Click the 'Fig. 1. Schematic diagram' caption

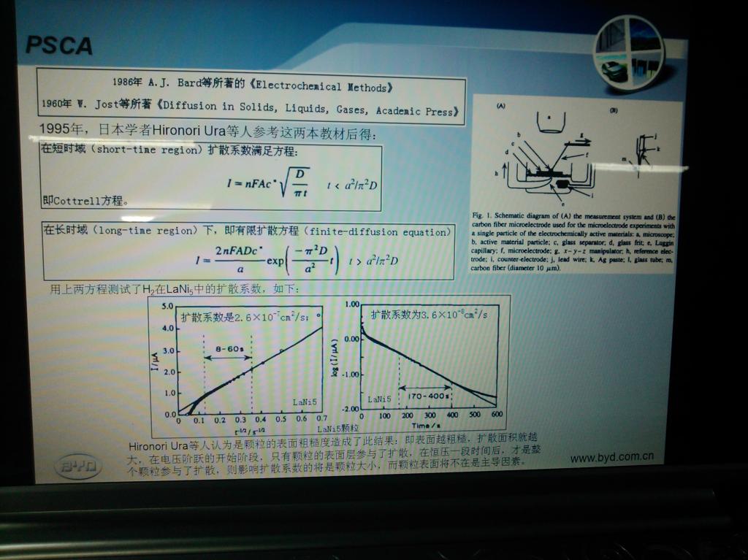(x=573, y=242)
